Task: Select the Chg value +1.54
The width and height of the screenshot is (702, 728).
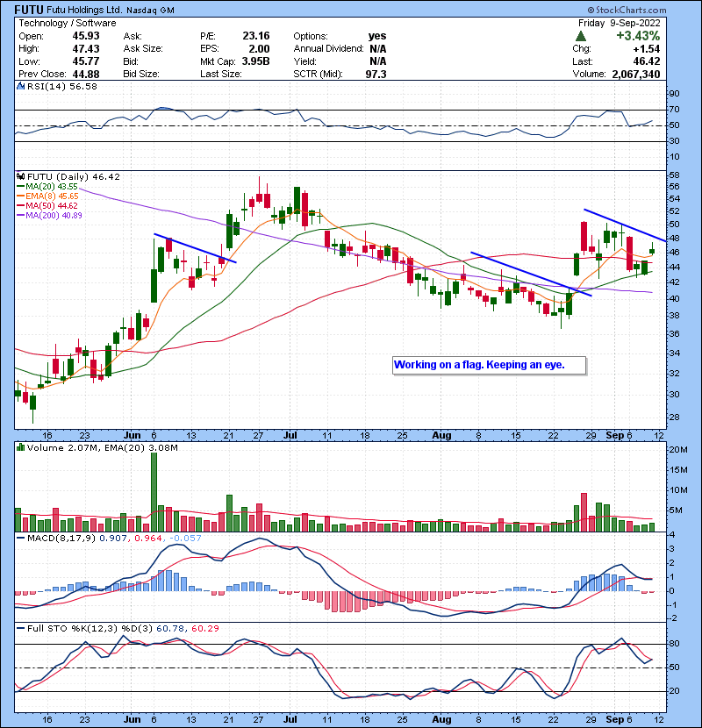Action: tap(646, 49)
